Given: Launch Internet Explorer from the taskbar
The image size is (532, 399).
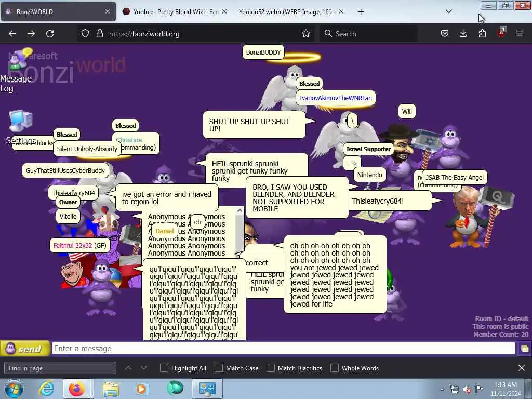Looking at the screenshot, I should pos(46,389).
